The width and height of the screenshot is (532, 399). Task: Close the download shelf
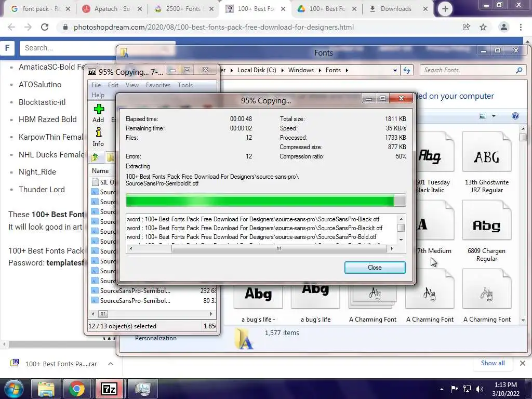pos(523,363)
